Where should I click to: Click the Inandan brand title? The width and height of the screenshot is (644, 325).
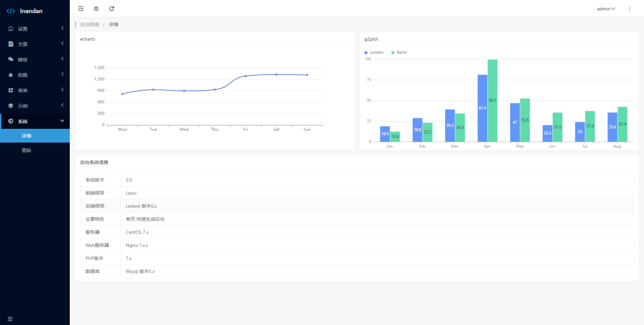(31, 11)
